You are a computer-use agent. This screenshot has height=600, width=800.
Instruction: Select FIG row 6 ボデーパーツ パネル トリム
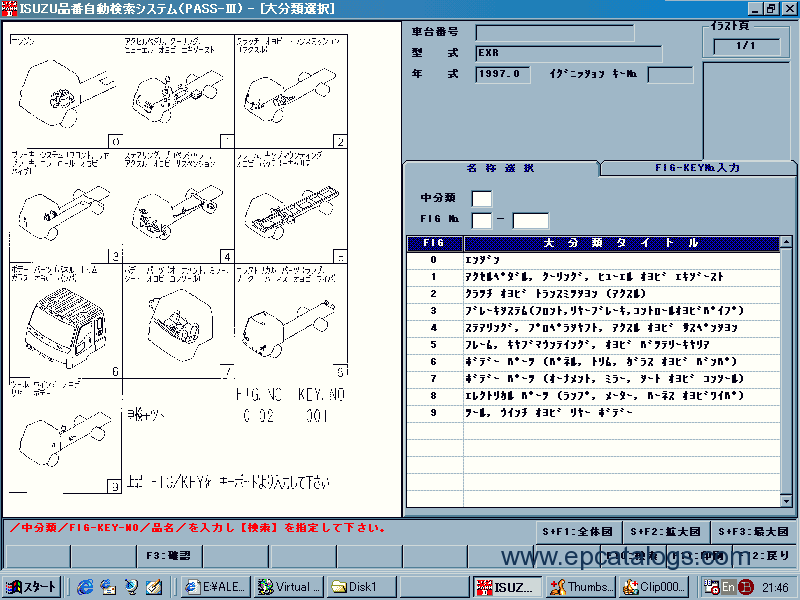[x=593, y=361]
